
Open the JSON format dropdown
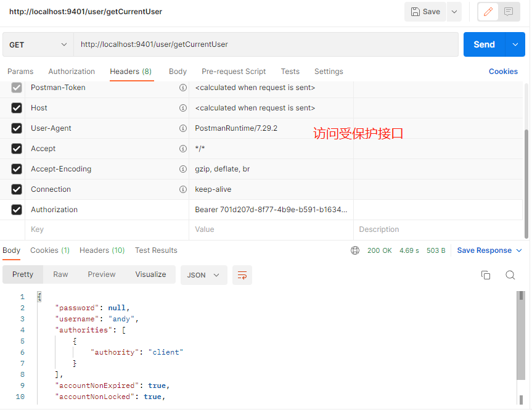coord(203,275)
